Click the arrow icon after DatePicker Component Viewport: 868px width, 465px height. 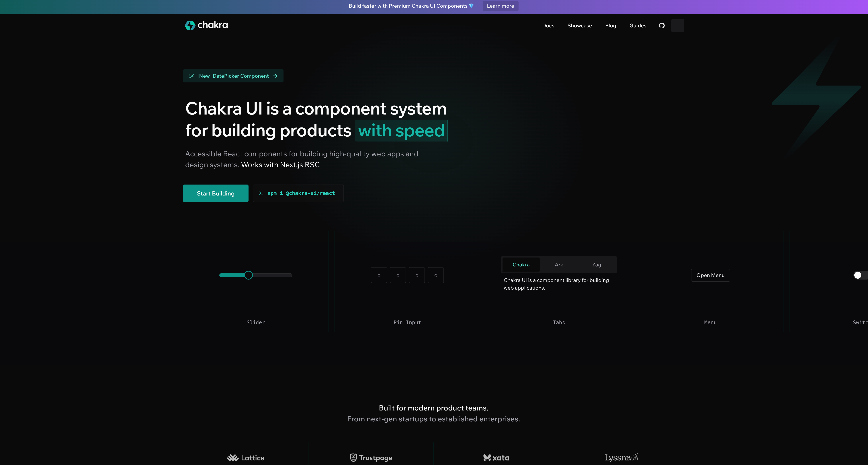click(275, 76)
